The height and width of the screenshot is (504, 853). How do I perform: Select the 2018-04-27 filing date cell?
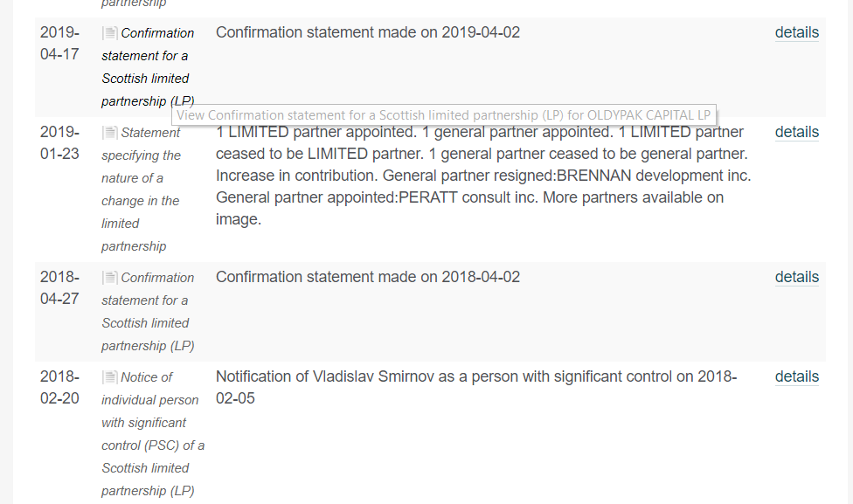pos(59,288)
